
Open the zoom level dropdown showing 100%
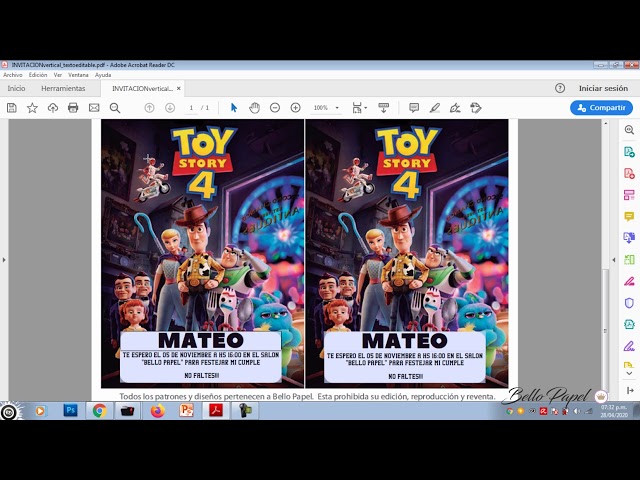pyautogui.click(x=326, y=108)
